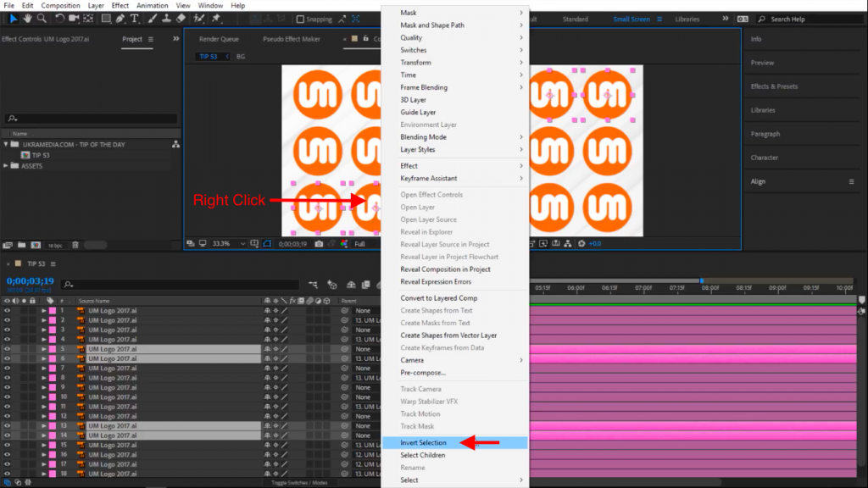The width and height of the screenshot is (868, 488).
Task: Select the Rectangle shape tool
Action: [106, 19]
